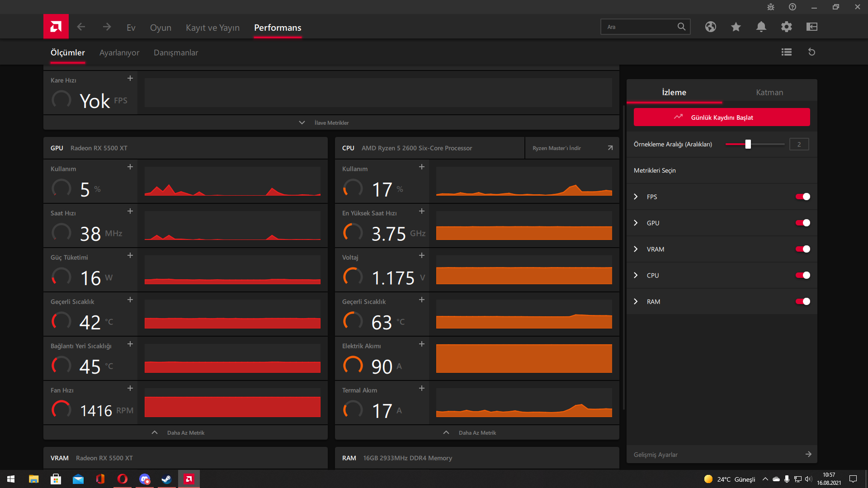
Task: Toggle FPS metric switch
Action: pyautogui.click(x=803, y=197)
